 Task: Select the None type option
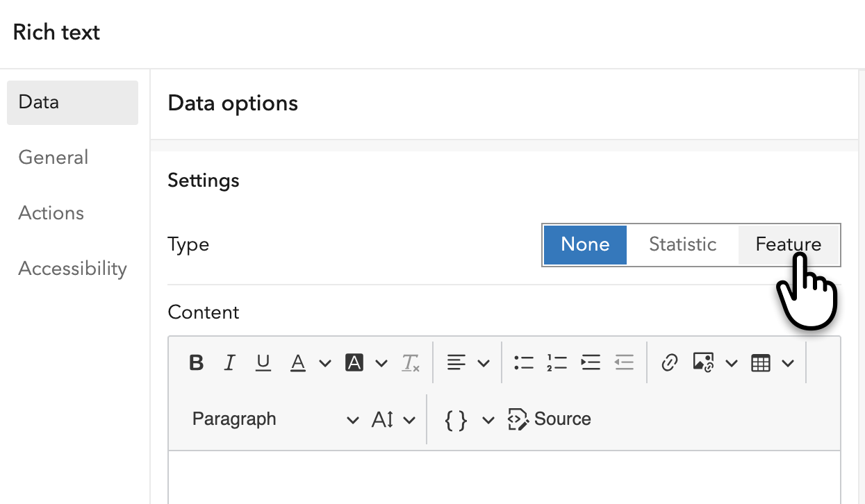(x=585, y=244)
